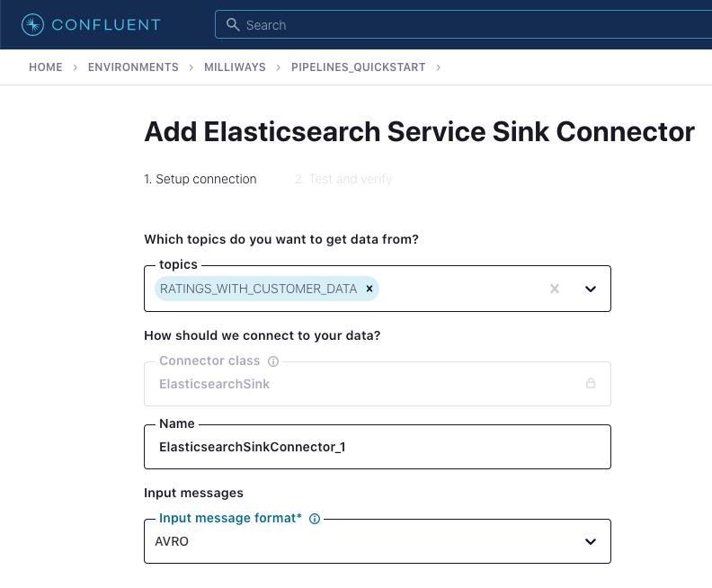Click the CONFLUENT wordmark text
This screenshot has width=712, height=588.
(x=106, y=24)
